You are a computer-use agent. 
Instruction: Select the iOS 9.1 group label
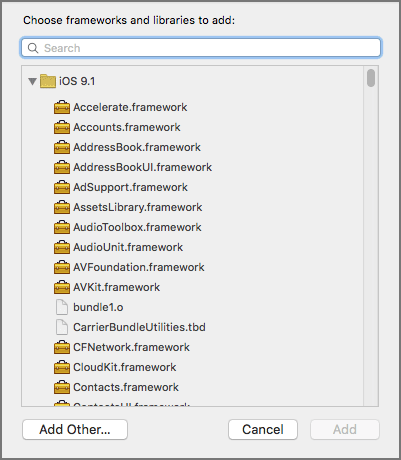pos(77,81)
